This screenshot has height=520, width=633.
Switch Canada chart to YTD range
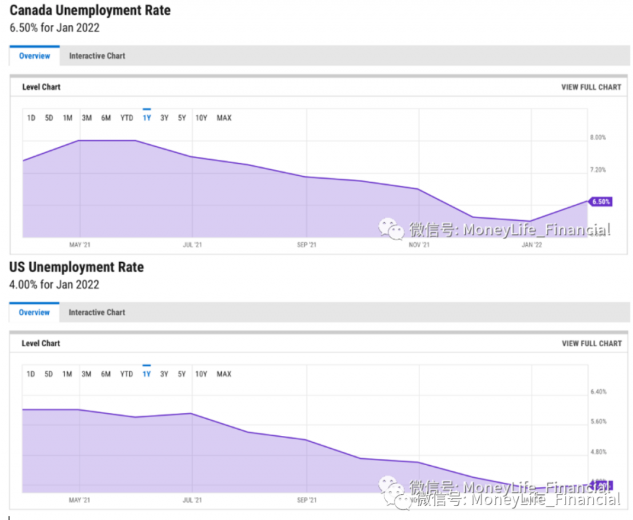(127, 118)
